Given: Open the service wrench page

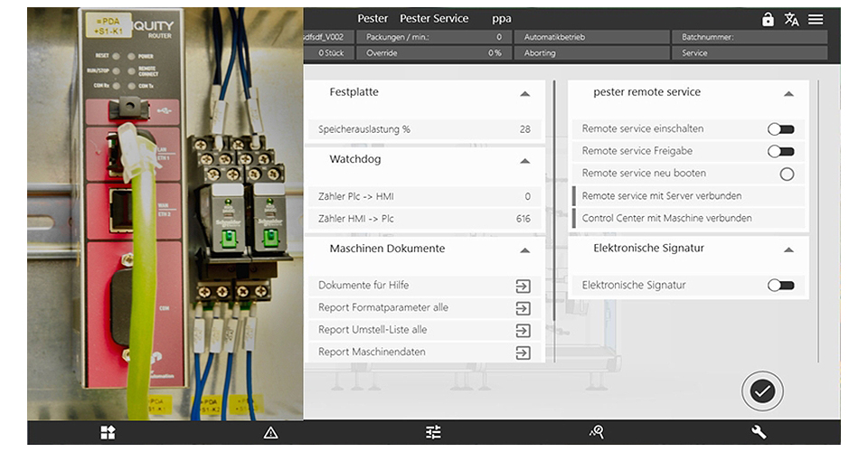Looking at the screenshot, I should coord(759,433).
